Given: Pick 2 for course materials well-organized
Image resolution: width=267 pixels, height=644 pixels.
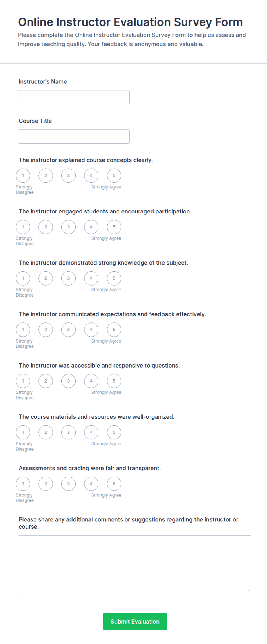Looking at the screenshot, I should coord(46,432).
